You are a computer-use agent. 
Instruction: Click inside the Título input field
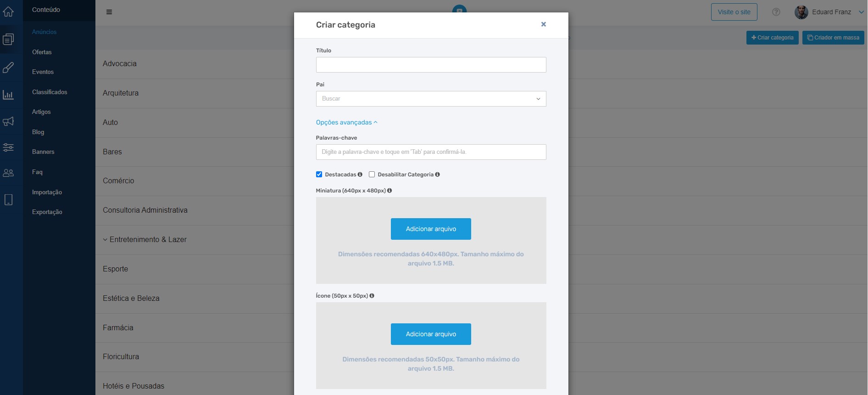click(x=430, y=65)
